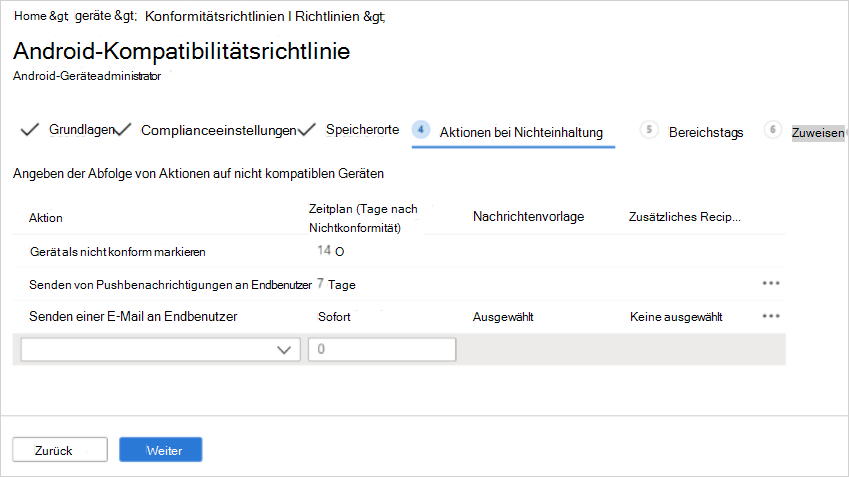Click the checkmark icon before Complianceeinstellungen
Image resolution: width=849 pixels, height=477 pixels.
coord(124,130)
